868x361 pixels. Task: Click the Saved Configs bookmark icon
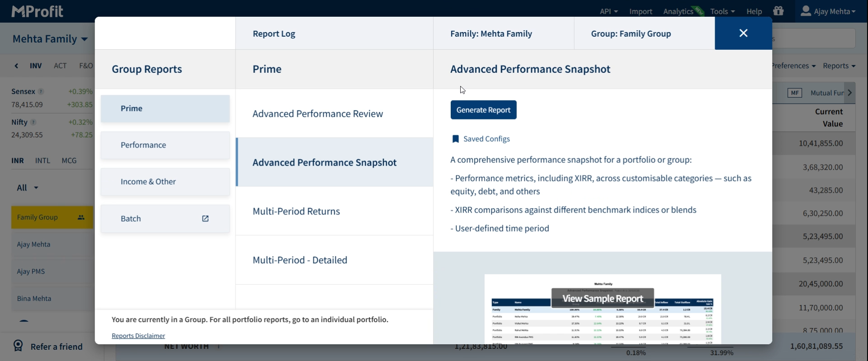[456, 139]
